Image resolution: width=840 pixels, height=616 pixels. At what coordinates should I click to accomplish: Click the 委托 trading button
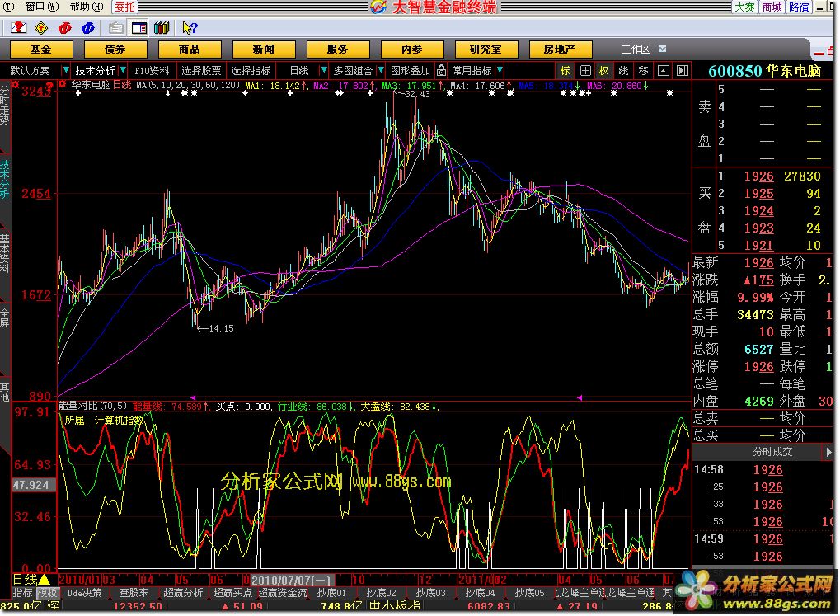pyautogui.click(x=124, y=7)
